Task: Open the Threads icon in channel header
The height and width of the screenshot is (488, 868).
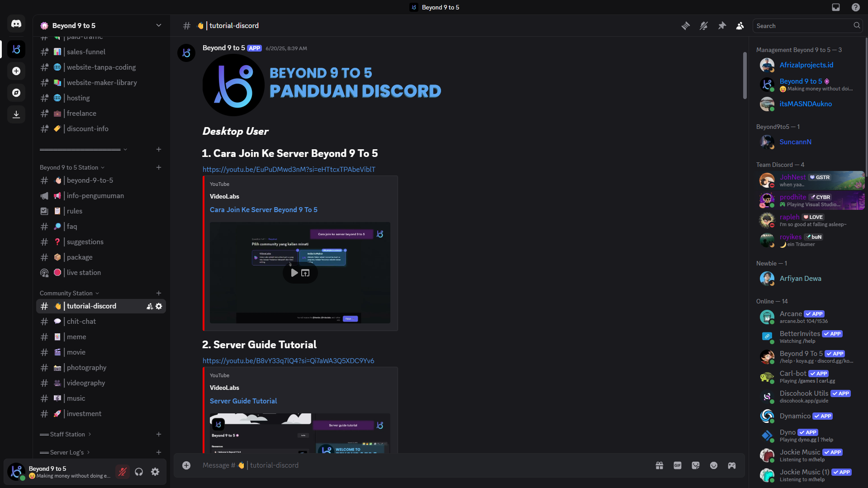Action: click(x=686, y=26)
